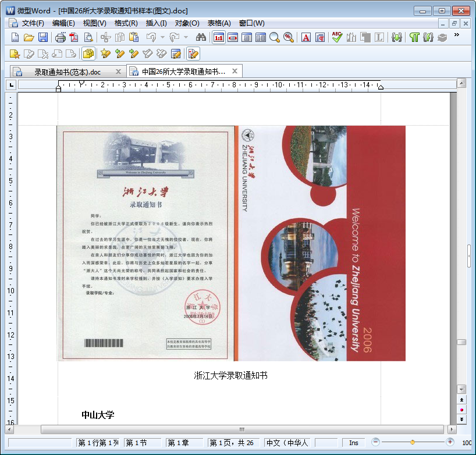Open the 视图(V) menu
This screenshot has width=476, height=455.
click(95, 23)
